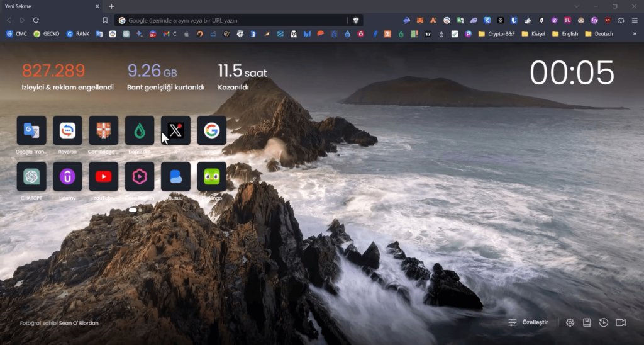Open the Cambridge dictionary shortcut tile
Image resolution: width=644 pixels, height=345 pixels.
[104, 130]
